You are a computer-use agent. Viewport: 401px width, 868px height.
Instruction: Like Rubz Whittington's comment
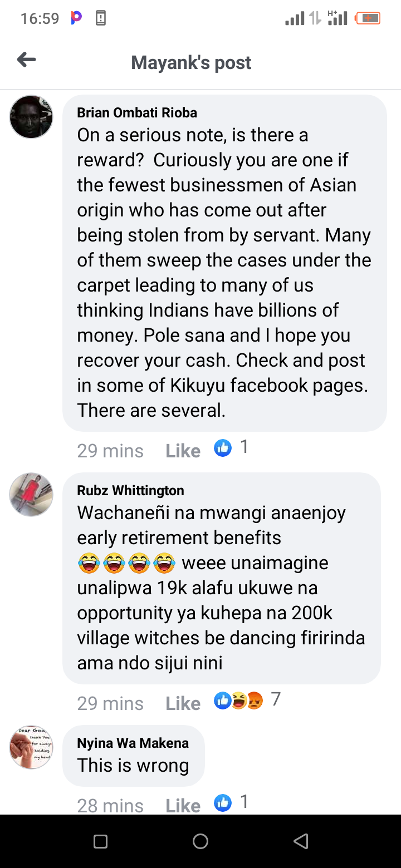pos(183,703)
